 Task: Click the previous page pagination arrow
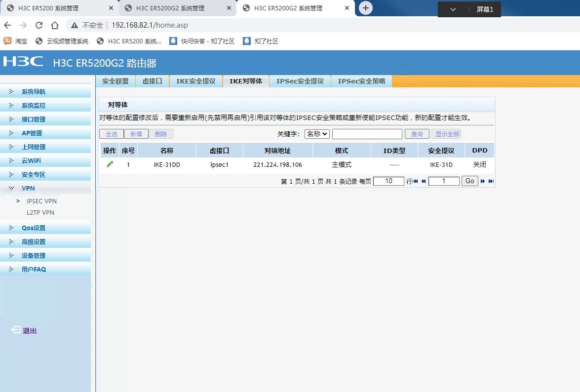(424, 181)
